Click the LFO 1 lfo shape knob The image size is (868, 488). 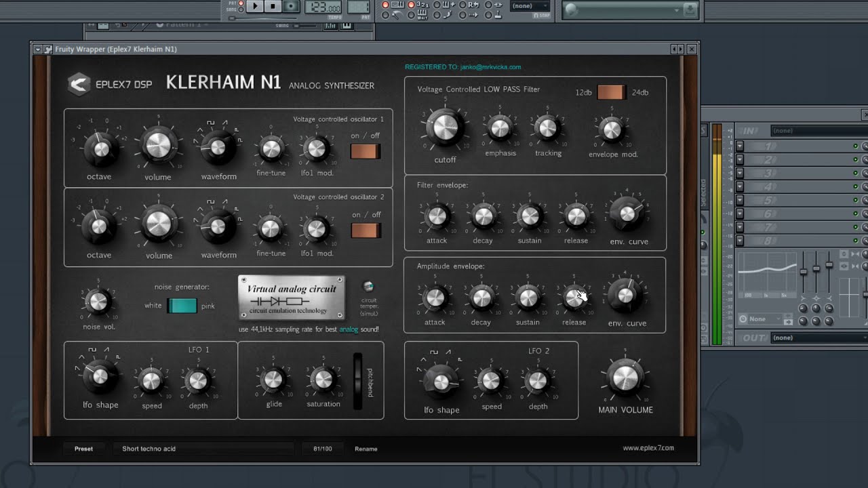click(x=100, y=375)
